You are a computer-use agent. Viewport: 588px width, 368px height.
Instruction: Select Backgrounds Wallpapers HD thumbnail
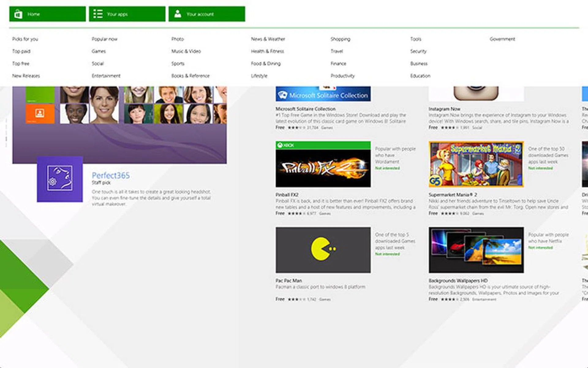coord(476,250)
